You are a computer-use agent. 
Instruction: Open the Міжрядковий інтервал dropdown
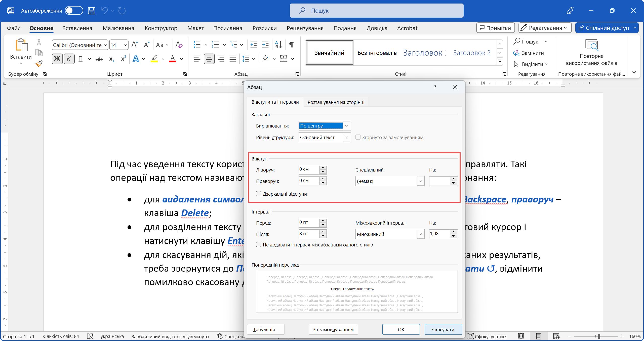pos(420,234)
